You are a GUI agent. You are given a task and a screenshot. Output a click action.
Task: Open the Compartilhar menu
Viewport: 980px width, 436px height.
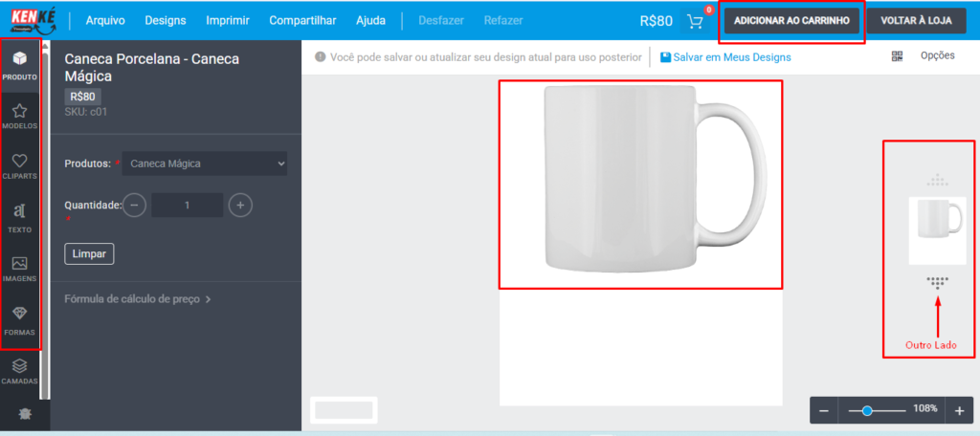point(302,20)
